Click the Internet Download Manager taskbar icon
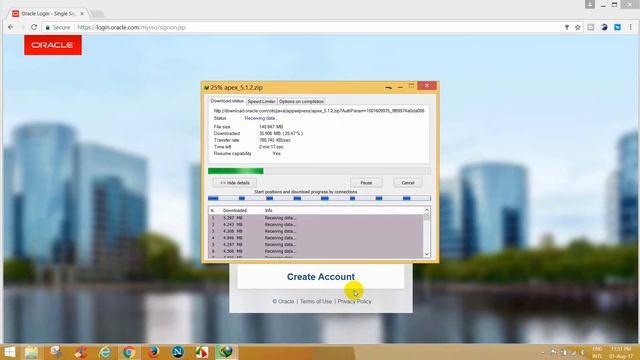The width and height of the screenshot is (640, 360). click(225, 352)
